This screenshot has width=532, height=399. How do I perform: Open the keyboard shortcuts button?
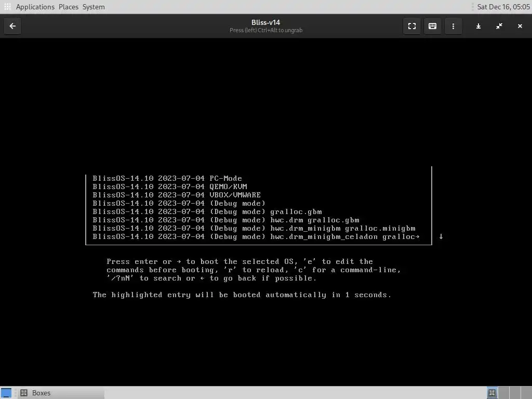click(432, 26)
